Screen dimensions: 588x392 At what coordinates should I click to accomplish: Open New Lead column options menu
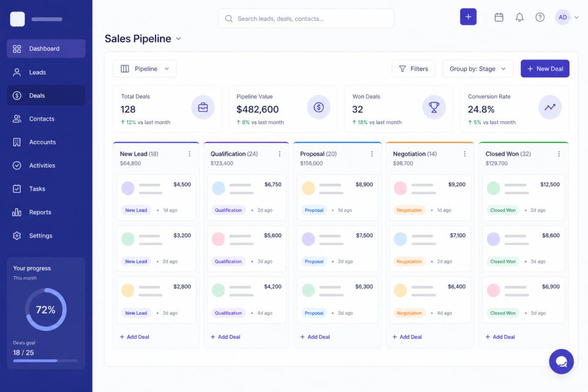(189, 154)
